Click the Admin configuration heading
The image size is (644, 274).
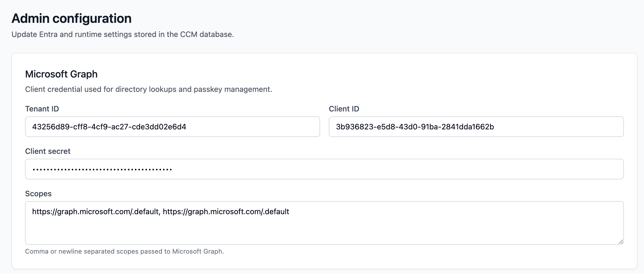tap(72, 18)
